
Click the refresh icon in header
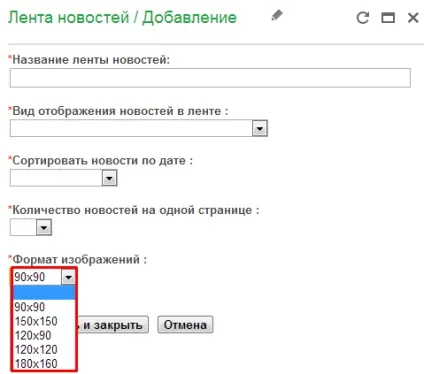pos(363,18)
